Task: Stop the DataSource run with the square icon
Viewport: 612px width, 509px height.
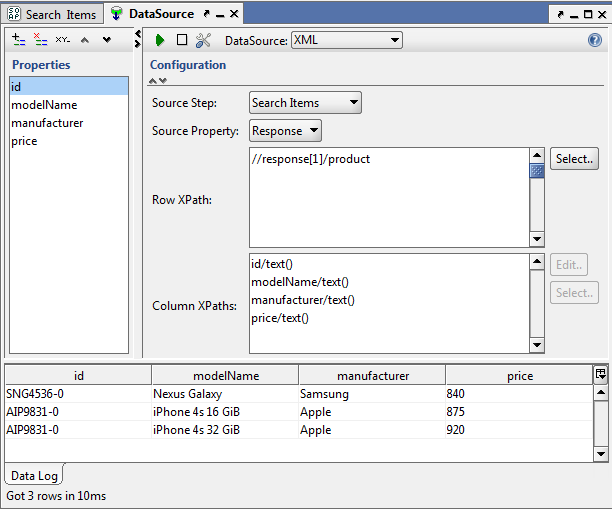Action: (x=182, y=40)
